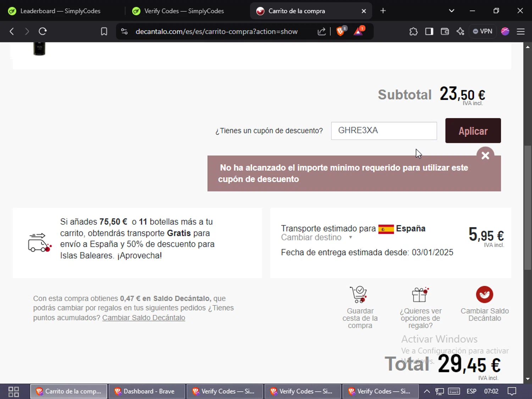This screenshot has height=399, width=532.
Task: Open Brave Rewards triangle icon
Action: 359,31
